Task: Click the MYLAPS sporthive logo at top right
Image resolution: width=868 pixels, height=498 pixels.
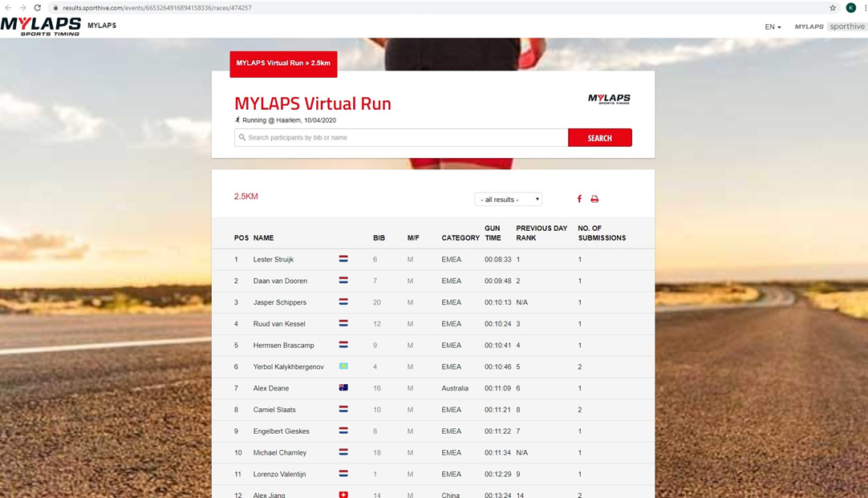Action: [829, 26]
